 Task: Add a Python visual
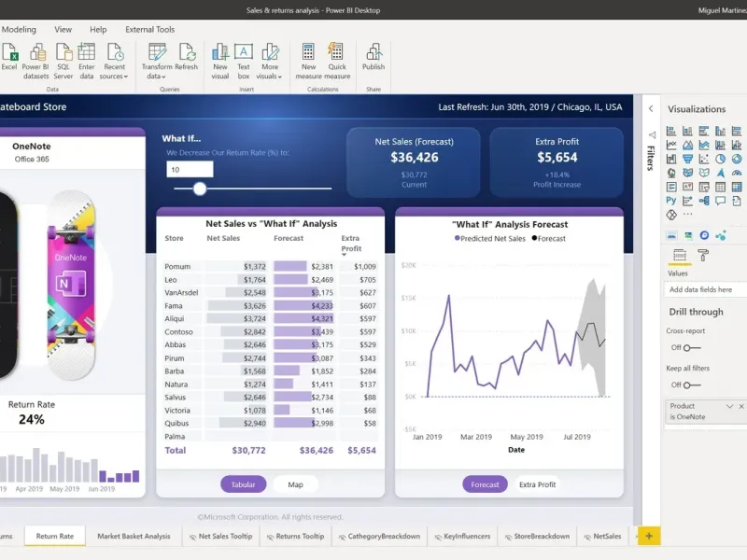tap(671, 201)
